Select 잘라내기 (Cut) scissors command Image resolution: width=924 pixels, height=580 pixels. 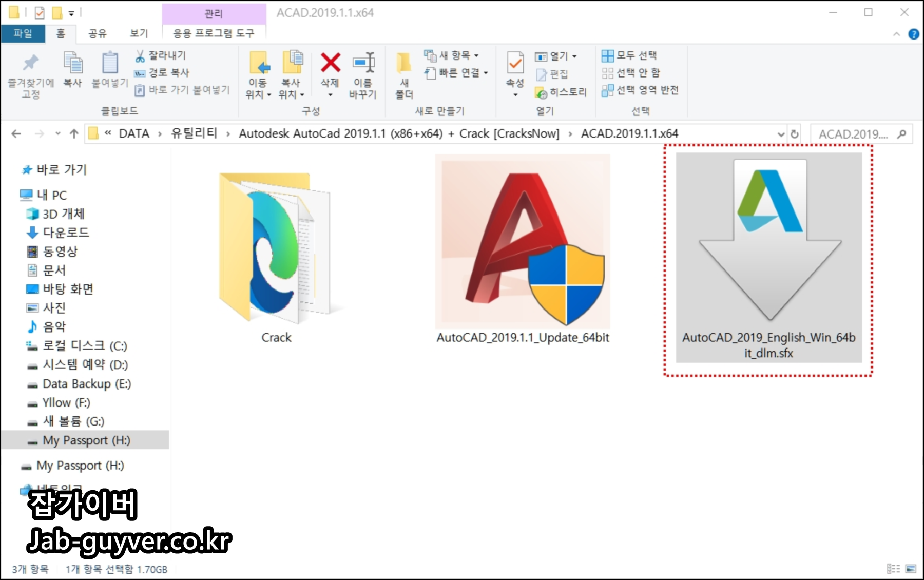(x=161, y=55)
